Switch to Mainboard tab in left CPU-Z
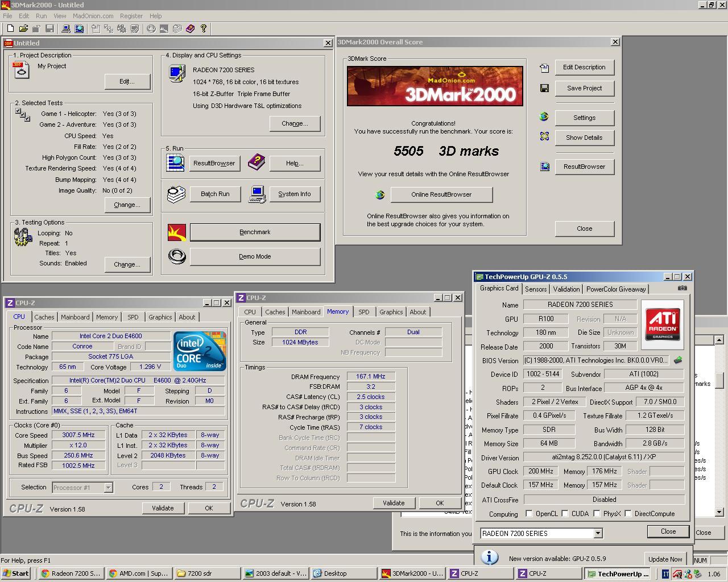The width and height of the screenshot is (728, 582). (x=75, y=317)
